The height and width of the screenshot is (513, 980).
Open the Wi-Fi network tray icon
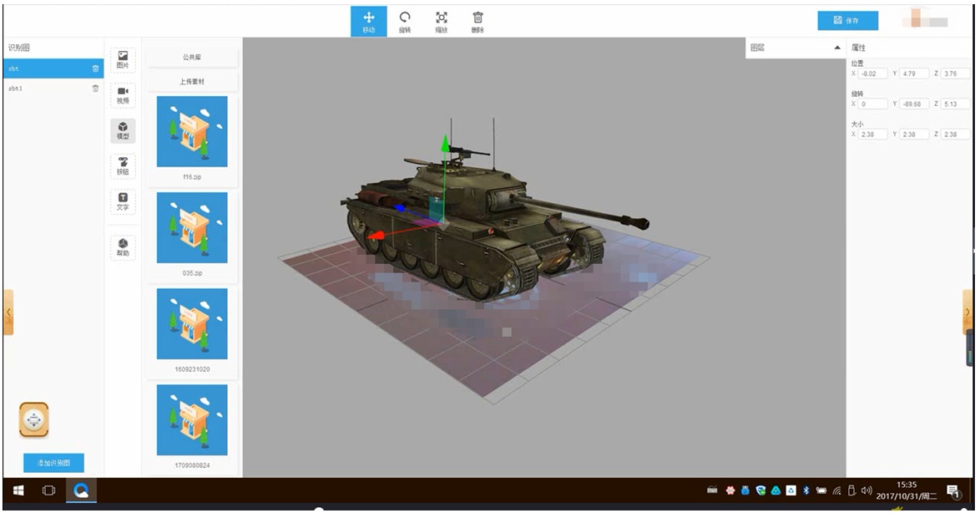pyautogui.click(x=836, y=490)
